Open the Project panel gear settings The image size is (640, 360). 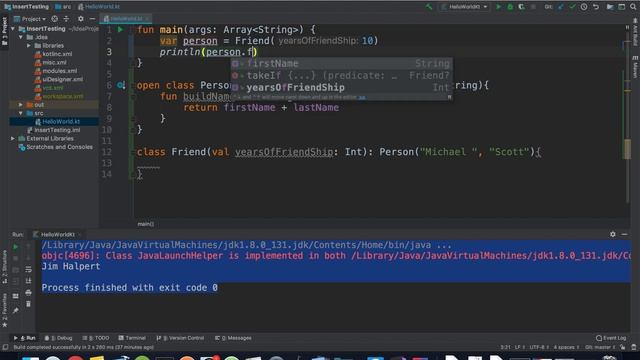[80, 19]
